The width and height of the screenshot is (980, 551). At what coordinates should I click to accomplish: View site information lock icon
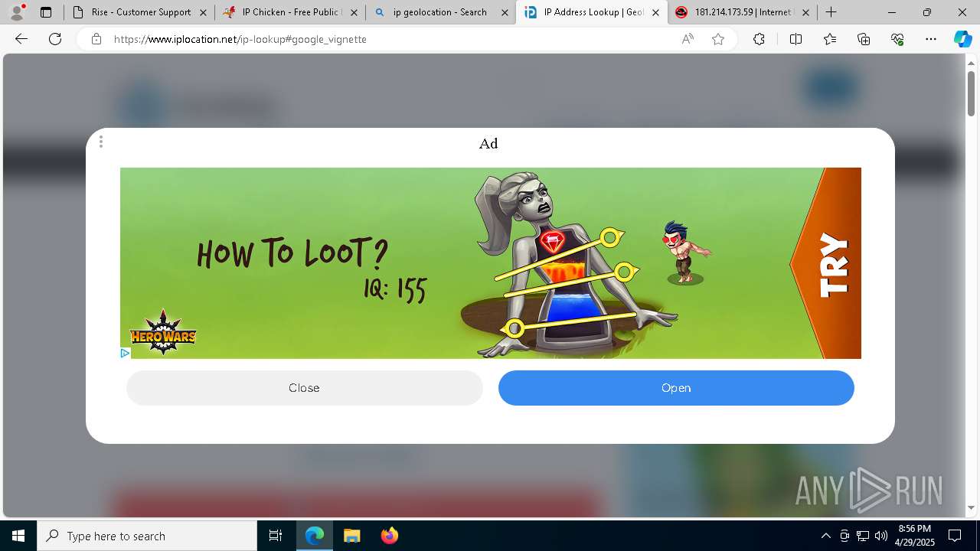[x=96, y=39]
